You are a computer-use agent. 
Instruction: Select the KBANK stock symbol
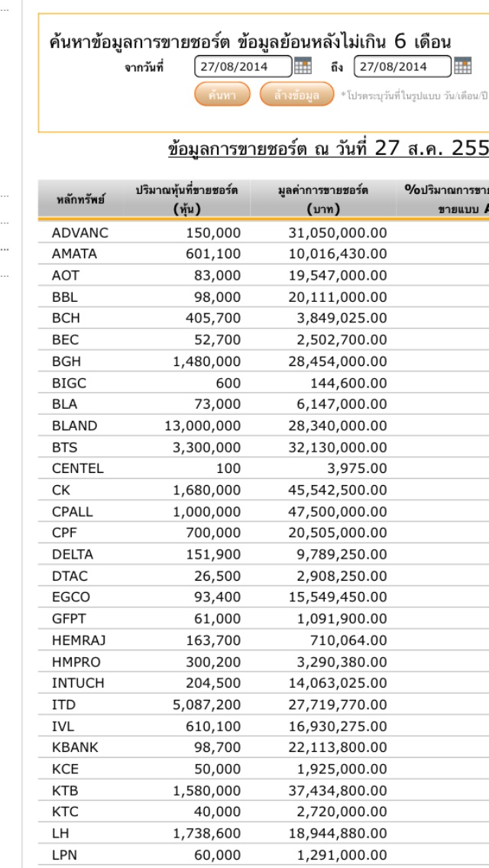tap(75, 747)
